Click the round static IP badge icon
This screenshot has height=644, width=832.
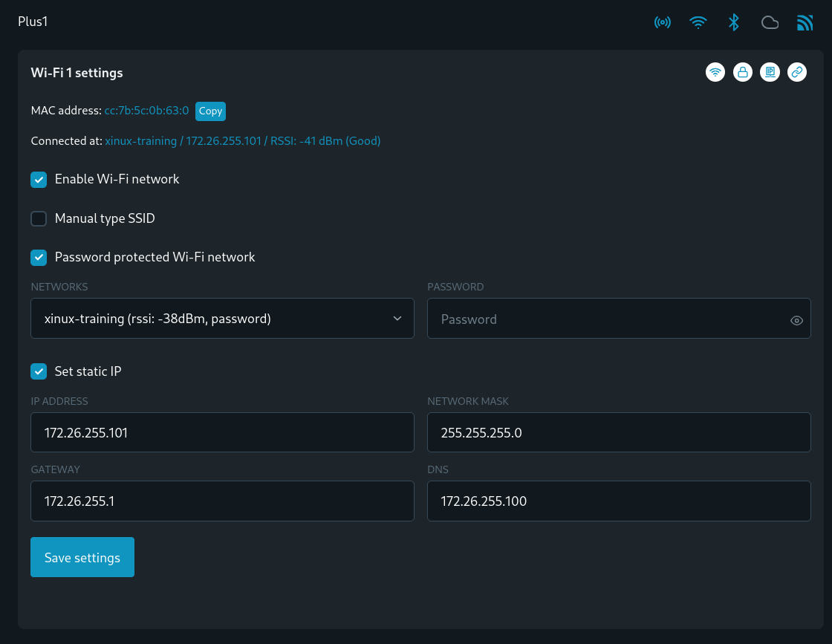coord(770,72)
